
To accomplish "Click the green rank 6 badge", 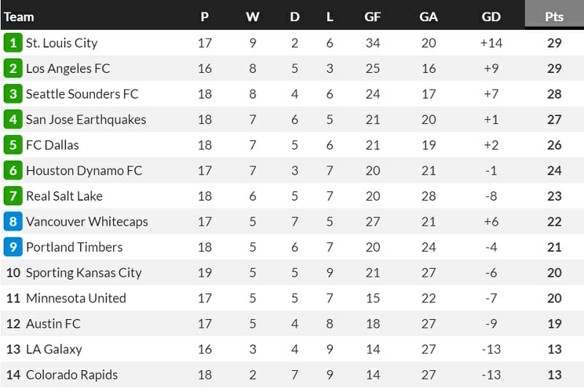I will 12,171.
